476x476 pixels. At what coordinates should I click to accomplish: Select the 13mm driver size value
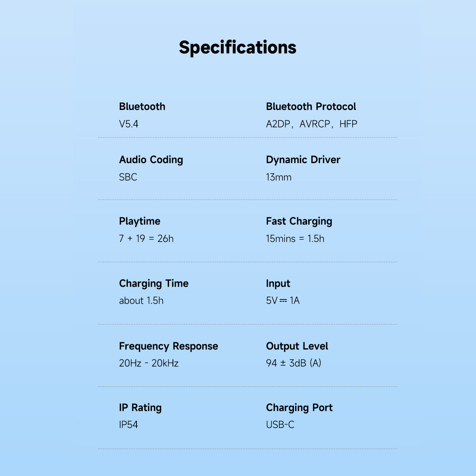tap(278, 177)
